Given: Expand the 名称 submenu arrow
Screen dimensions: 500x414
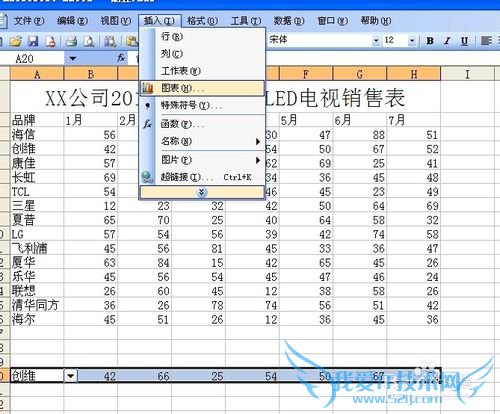Looking at the screenshot, I should point(257,142).
